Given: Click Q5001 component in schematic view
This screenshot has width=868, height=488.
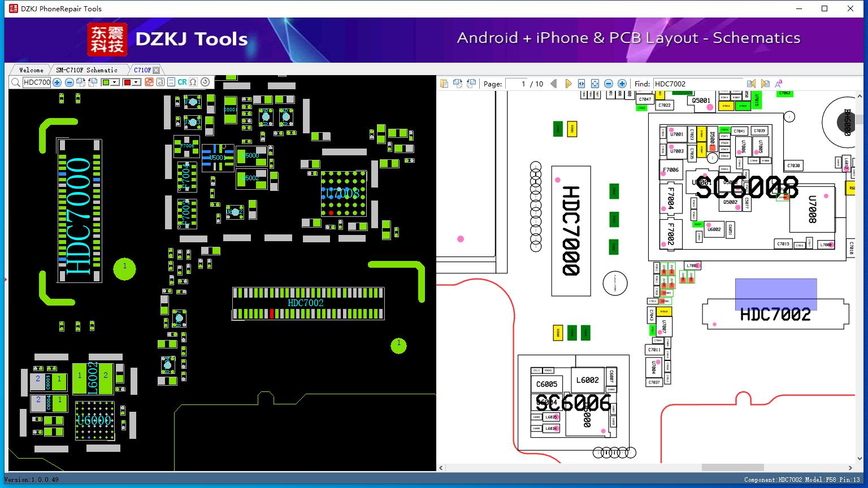Looking at the screenshot, I should 701,101.
